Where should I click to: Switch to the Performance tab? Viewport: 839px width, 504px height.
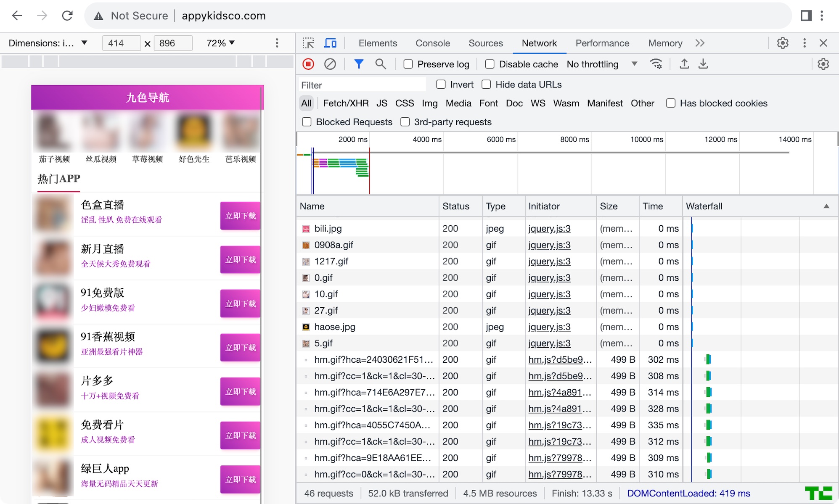coord(602,42)
